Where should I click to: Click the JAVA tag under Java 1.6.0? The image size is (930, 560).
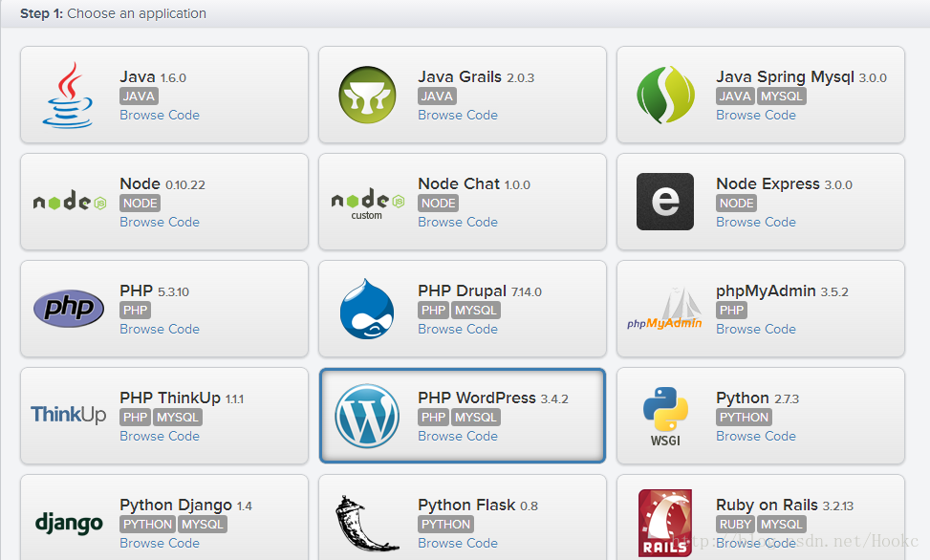tap(139, 97)
